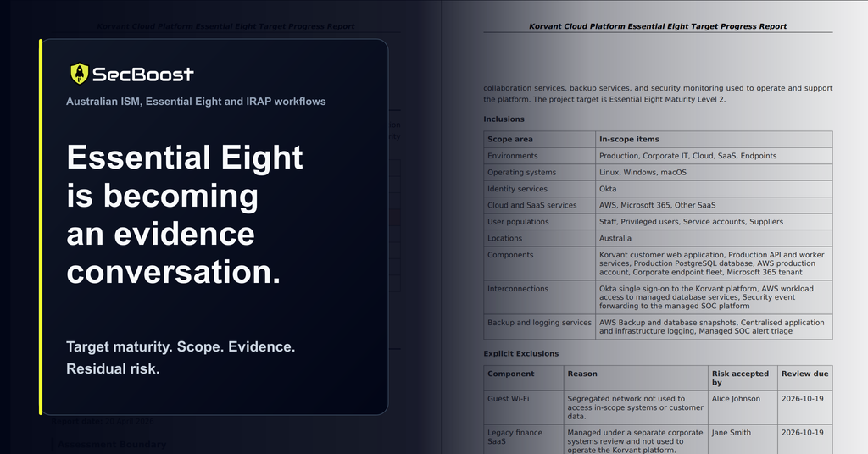This screenshot has height=454, width=868.
Task: Click the 'Segregated network not used' reason cell
Action: [x=635, y=407]
